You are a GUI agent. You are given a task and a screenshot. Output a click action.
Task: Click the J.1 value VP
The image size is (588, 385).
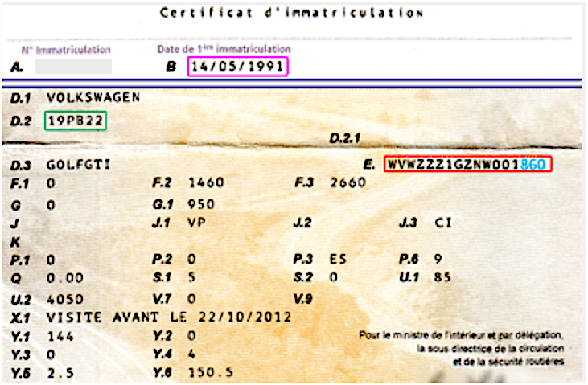tap(197, 223)
